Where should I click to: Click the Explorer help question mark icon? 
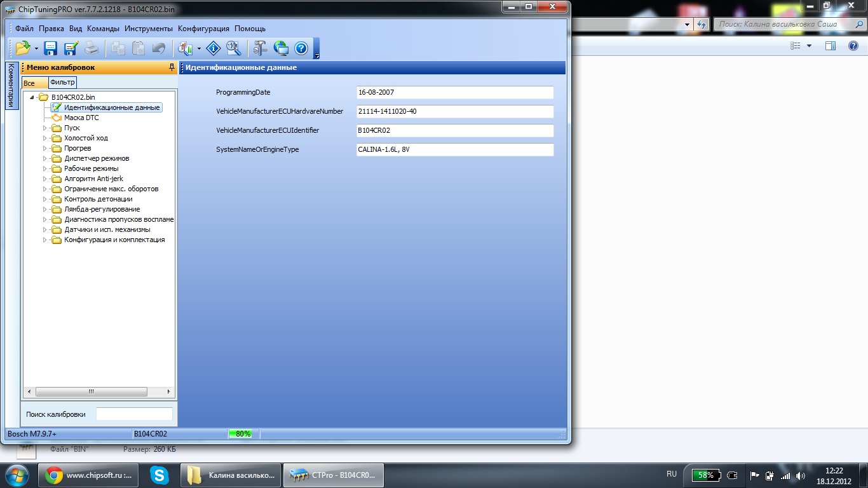[853, 46]
